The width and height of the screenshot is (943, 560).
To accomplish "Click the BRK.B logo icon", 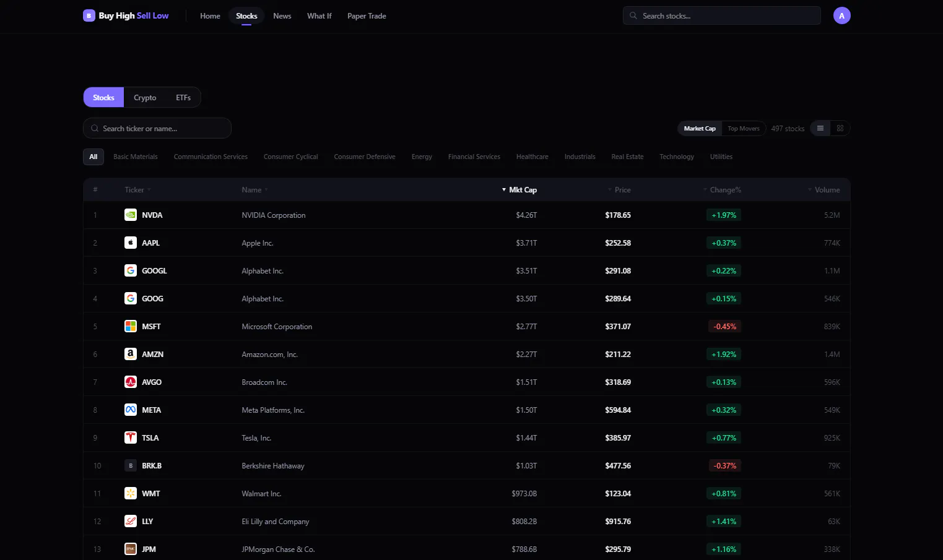I will click(131, 465).
